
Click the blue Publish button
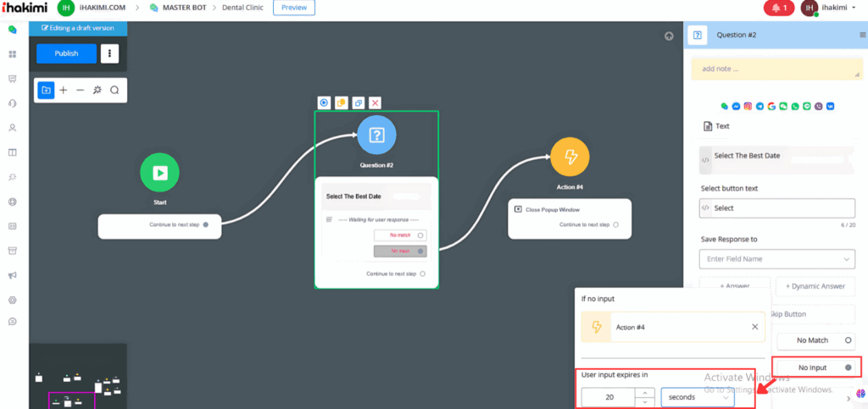66,53
